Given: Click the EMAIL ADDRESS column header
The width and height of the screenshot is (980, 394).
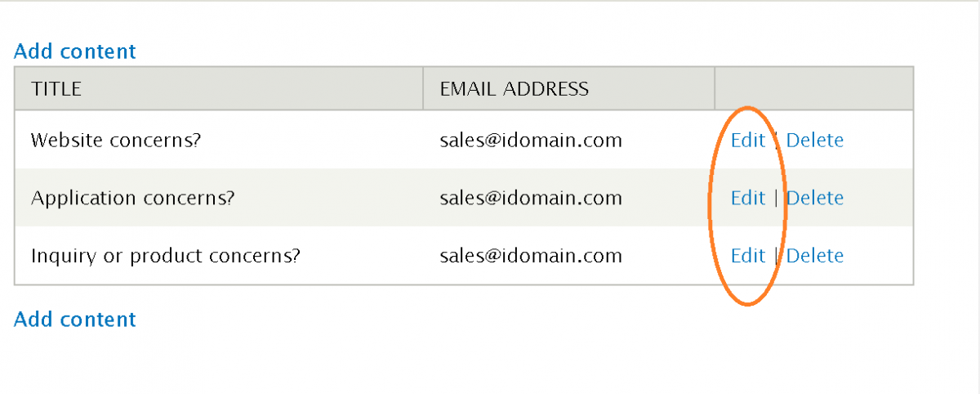Looking at the screenshot, I should click(514, 88).
